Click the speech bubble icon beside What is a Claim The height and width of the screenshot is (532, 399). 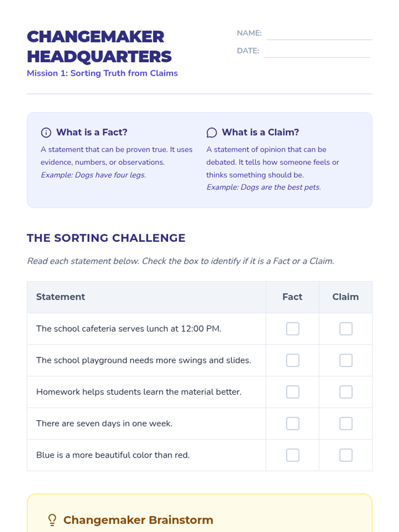click(211, 133)
